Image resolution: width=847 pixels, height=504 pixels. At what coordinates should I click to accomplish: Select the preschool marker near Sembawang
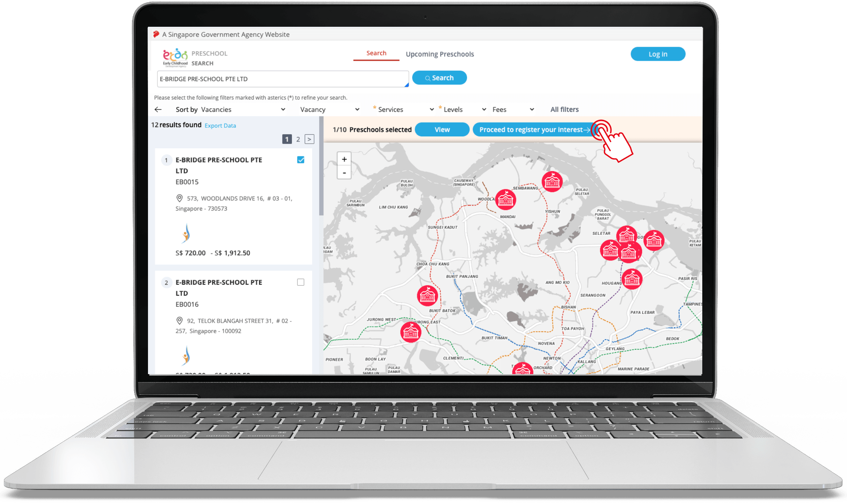(x=552, y=181)
